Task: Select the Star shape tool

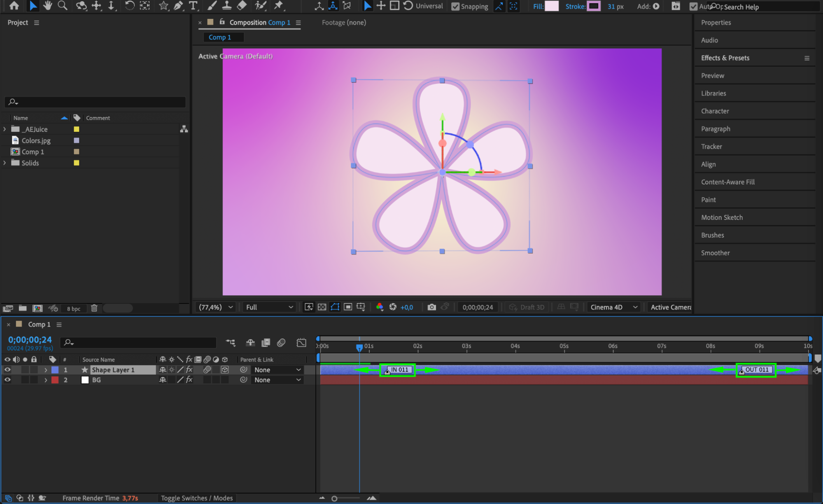Action: click(x=163, y=6)
